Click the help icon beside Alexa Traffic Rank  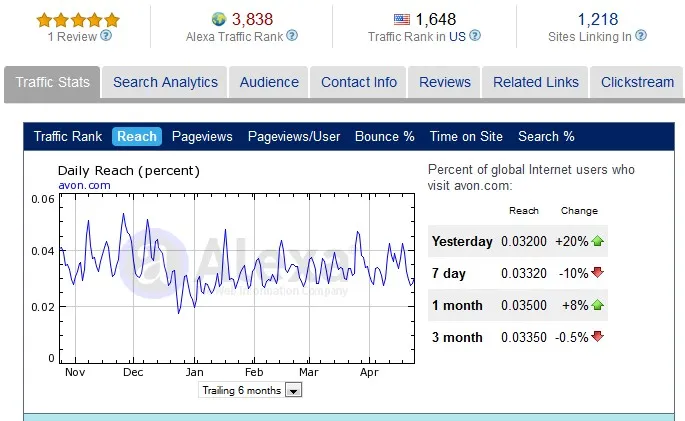pyautogui.click(x=292, y=35)
